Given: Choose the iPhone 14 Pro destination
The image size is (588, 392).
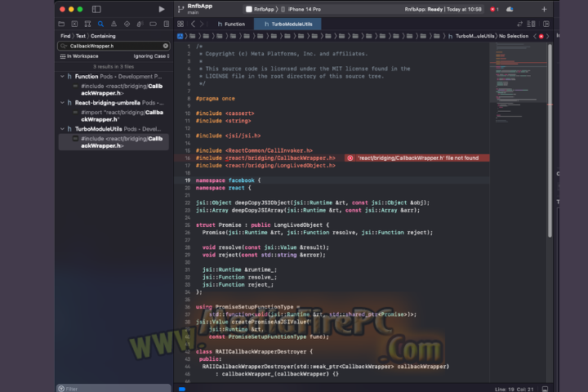Looking at the screenshot, I should pyautogui.click(x=301, y=9).
